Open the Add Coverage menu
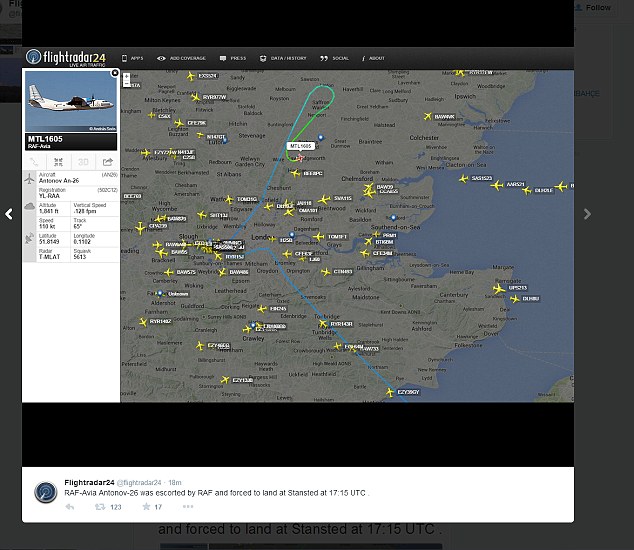Viewport: 634px width, 550px height. [x=182, y=58]
